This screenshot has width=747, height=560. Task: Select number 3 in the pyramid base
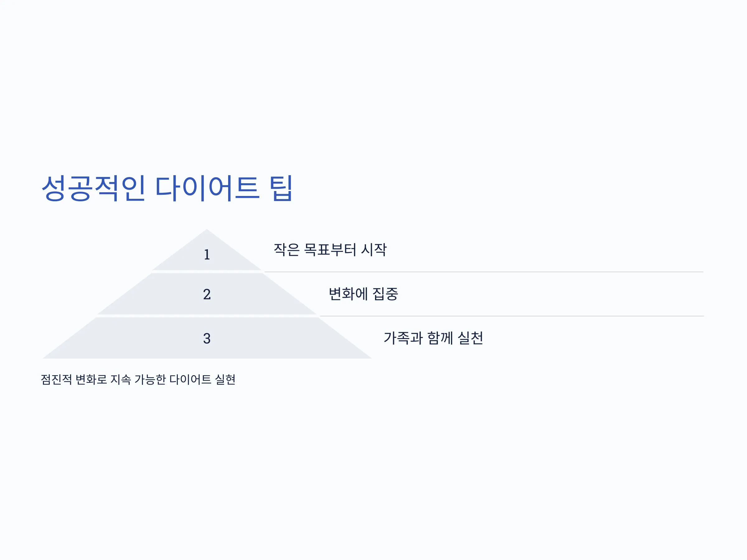(207, 338)
